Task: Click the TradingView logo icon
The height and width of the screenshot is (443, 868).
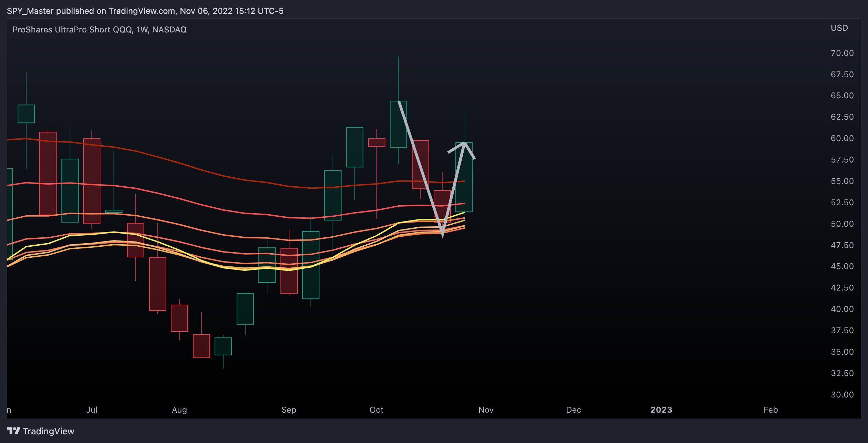Action: click(13, 431)
